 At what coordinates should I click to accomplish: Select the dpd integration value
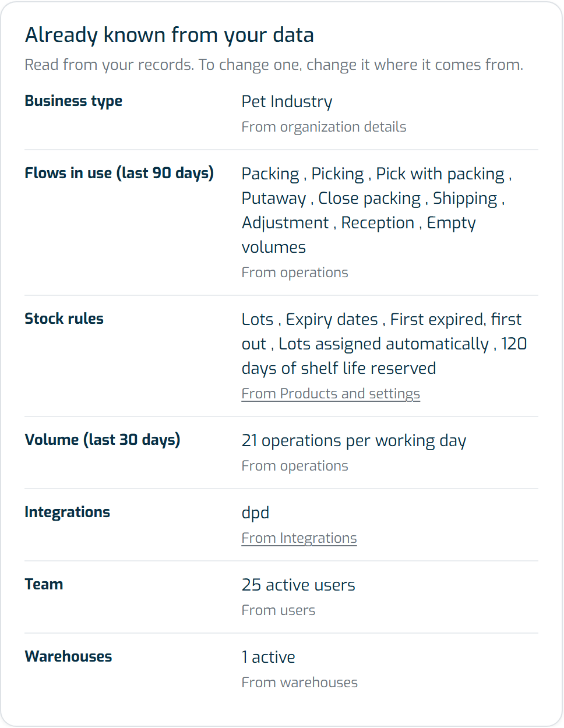(255, 513)
